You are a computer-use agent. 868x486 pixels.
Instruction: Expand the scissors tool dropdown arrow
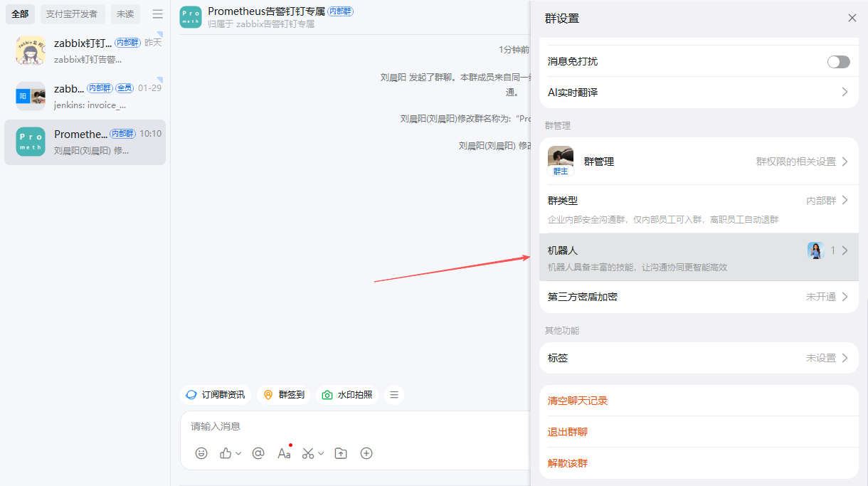(321, 453)
